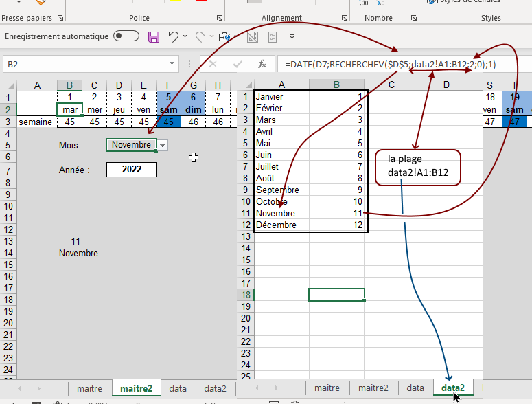Toggle Enregistrement automatique switch

point(126,36)
